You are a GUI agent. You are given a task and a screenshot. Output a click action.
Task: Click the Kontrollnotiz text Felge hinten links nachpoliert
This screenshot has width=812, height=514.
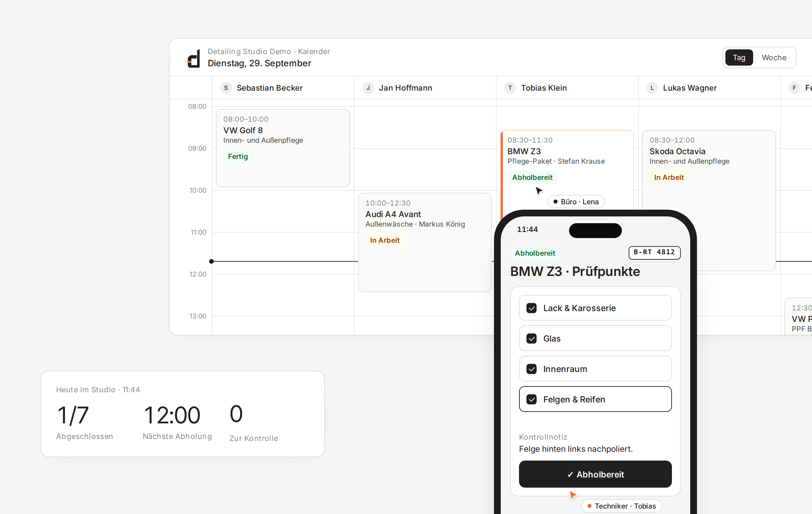click(576, 449)
